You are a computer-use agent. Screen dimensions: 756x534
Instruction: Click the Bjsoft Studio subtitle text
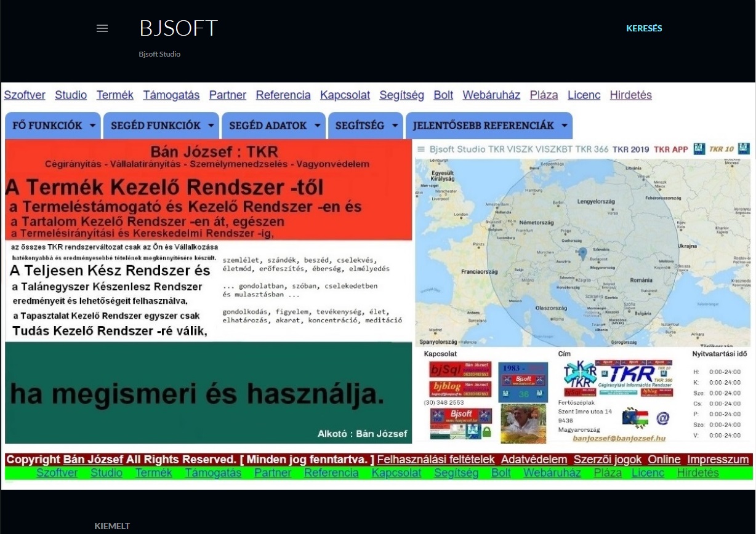(x=159, y=54)
